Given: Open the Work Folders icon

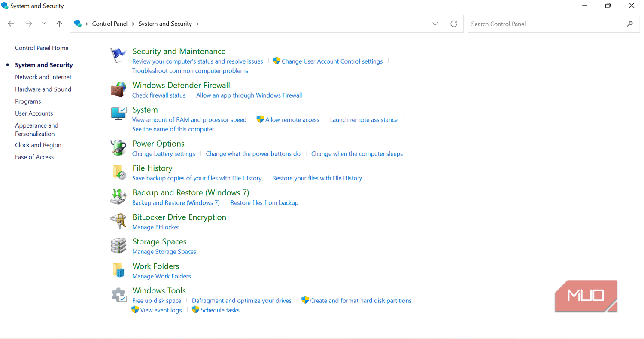Looking at the screenshot, I should (118, 270).
